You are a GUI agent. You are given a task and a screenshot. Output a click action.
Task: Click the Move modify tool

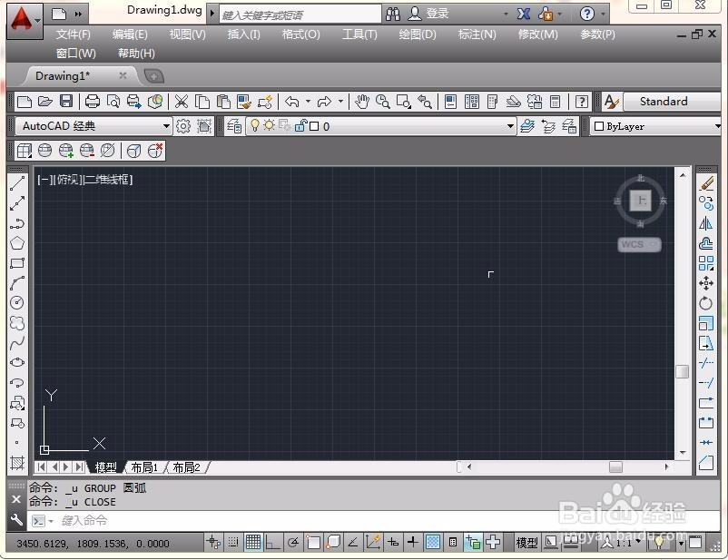pyautogui.click(x=706, y=283)
